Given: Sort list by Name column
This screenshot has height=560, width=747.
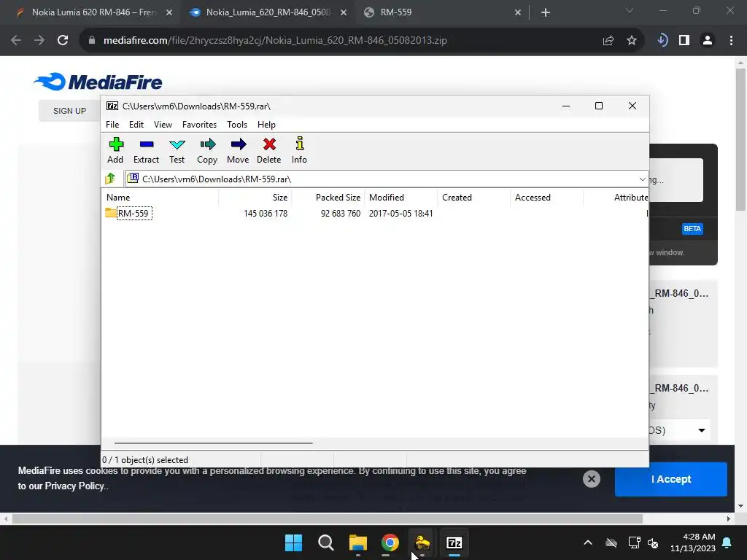Looking at the screenshot, I should tap(160, 197).
